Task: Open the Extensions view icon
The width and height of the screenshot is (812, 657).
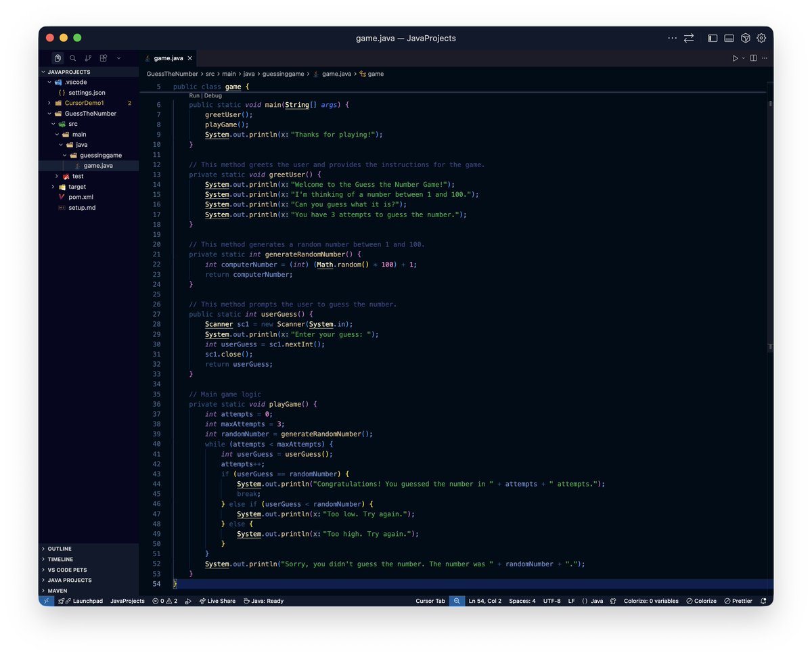Action: click(x=104, y=58)
